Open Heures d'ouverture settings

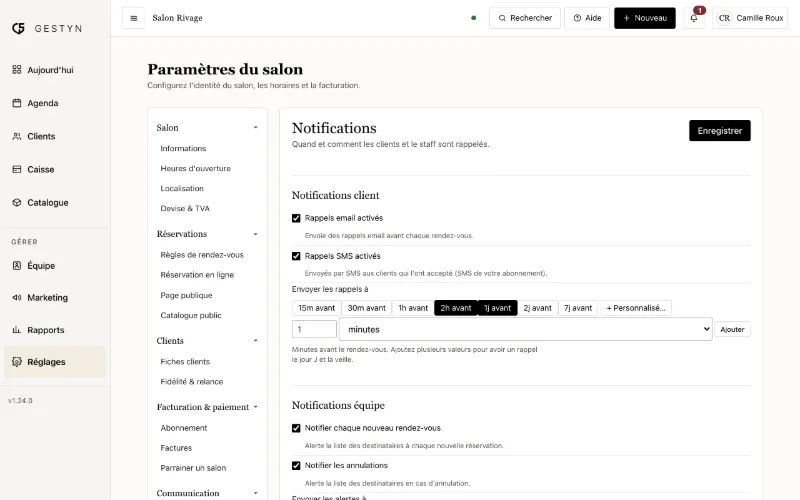pyautogui.click(x=195, y=168)
